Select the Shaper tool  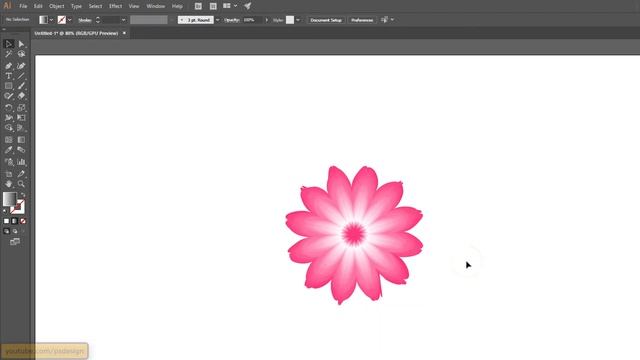(x=9, y=96)
